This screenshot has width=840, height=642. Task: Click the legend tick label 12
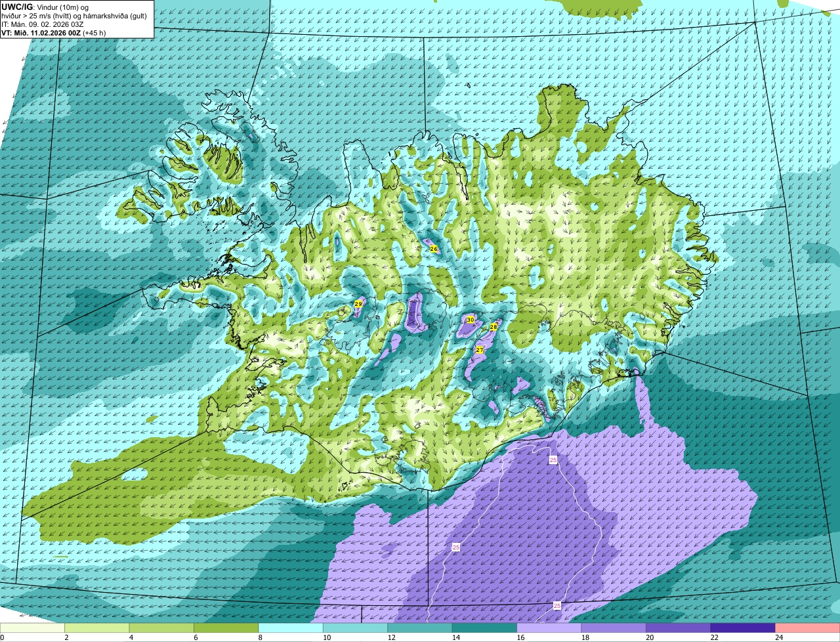coord(392,637)
